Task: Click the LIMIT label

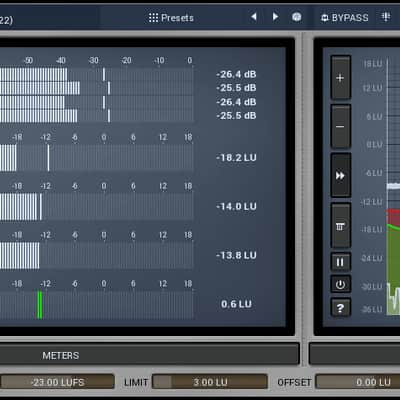Action: coord(136,382)
